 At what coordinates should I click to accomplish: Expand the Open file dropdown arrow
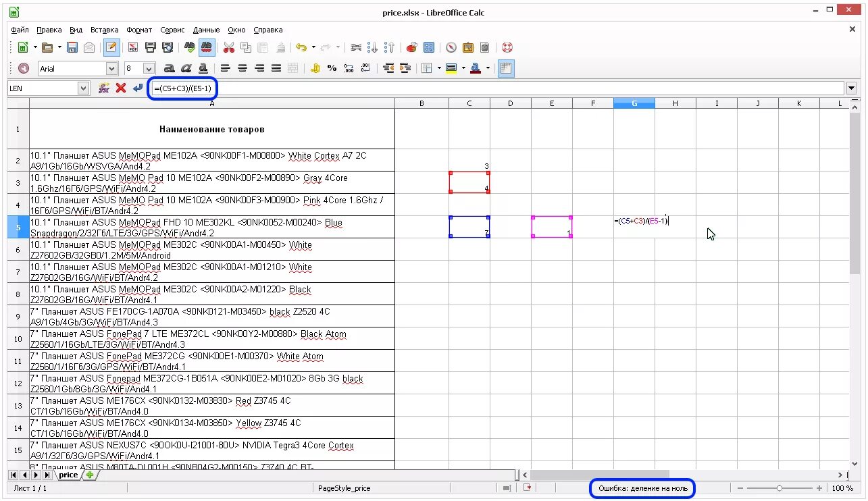click(x=59, y=47)
